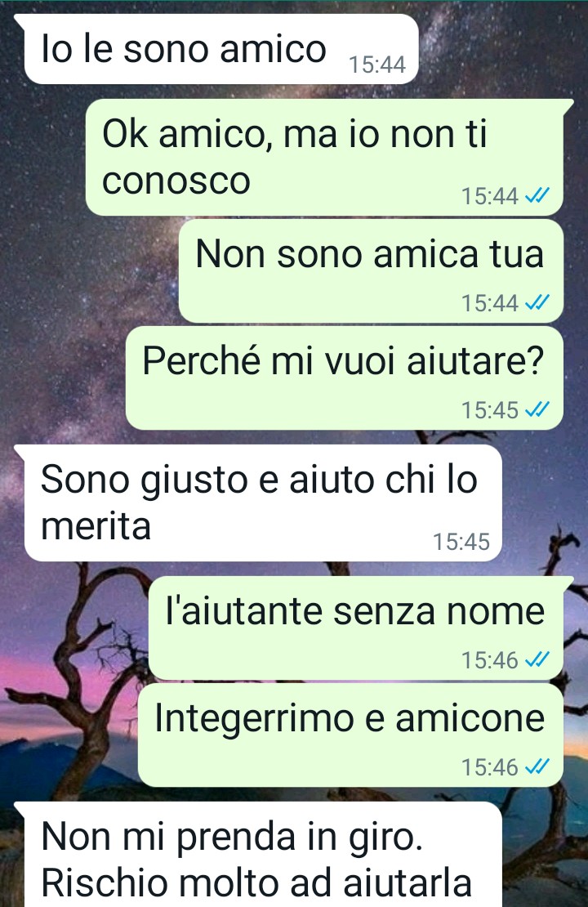This screenshot has height=907, width=588.
Task: Click 15:46 timestamp on 'Integerrimo e amicone'
Action: (x=490, y=767)
